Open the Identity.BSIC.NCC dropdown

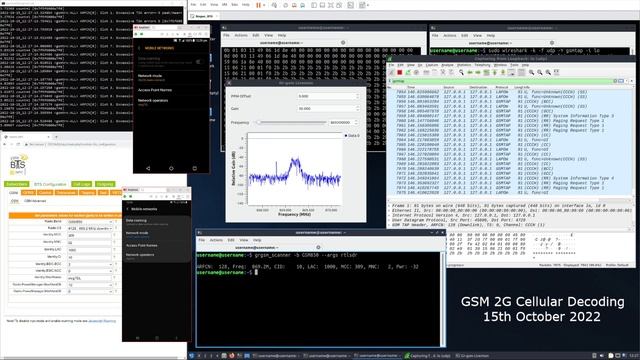[x=90, y=271]
